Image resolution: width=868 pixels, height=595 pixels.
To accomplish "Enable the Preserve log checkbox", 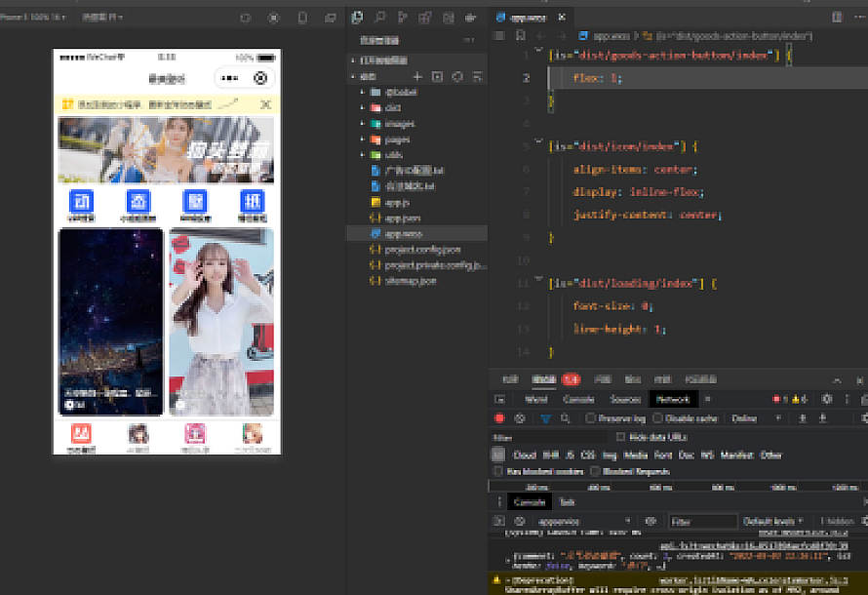I will (x=591, y=418).
